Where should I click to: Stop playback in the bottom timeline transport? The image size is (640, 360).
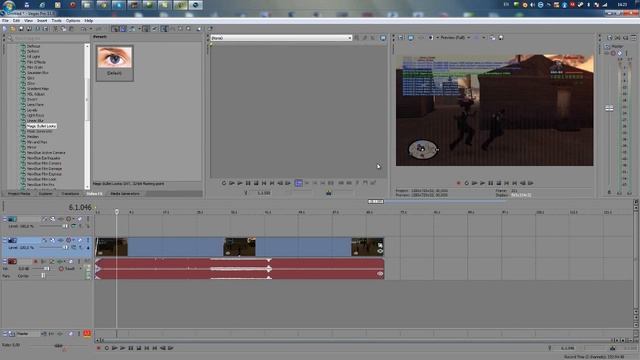[139, 348]
